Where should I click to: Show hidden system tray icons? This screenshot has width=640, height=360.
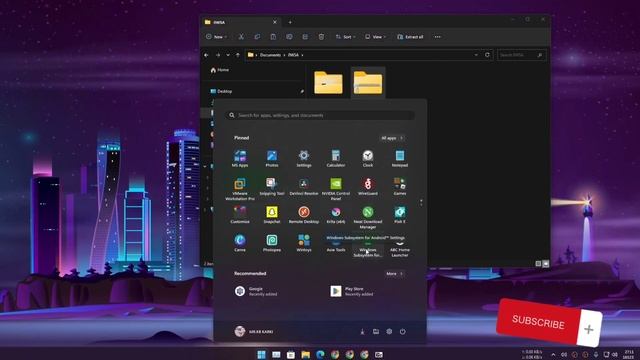point(553,355)
